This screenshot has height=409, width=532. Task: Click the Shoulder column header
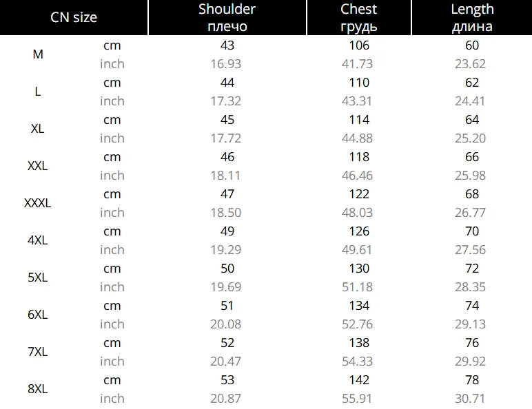pos(227,17)
